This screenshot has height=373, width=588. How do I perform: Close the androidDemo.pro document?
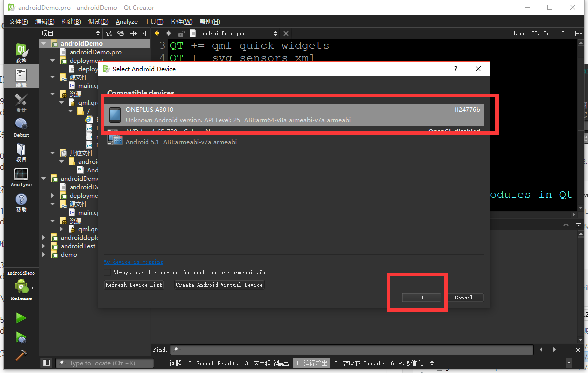(x=286, y=33)
